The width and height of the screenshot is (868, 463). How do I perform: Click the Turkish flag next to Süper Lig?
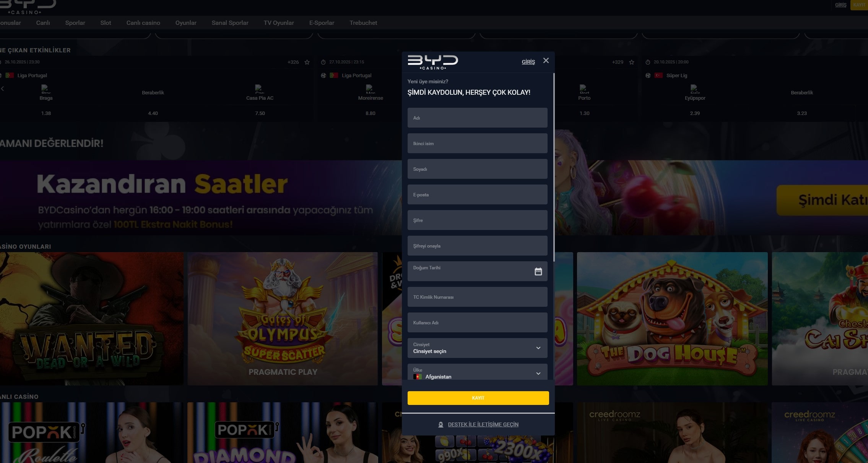(658, 75)
